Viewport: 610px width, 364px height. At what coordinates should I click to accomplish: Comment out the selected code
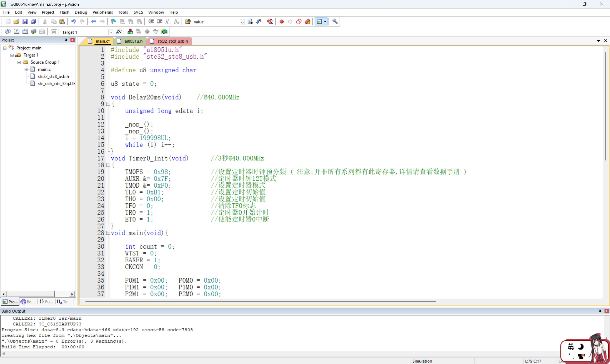(168, 22)
